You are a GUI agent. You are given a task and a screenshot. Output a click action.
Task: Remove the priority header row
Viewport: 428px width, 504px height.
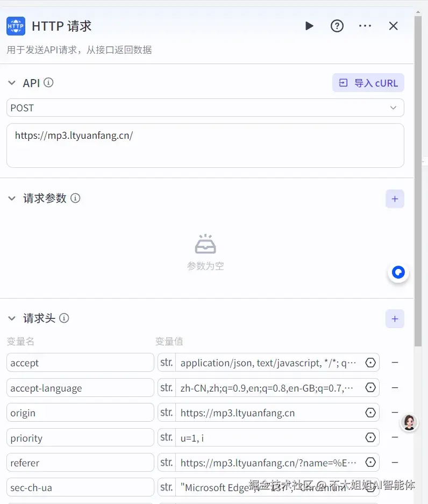pos(395,437)
